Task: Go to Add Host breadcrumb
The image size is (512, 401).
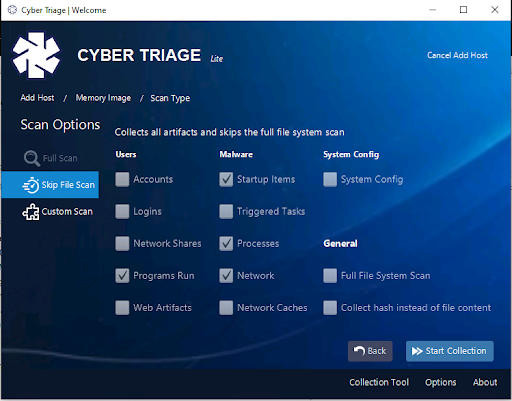Action: [x=37, y=98]
